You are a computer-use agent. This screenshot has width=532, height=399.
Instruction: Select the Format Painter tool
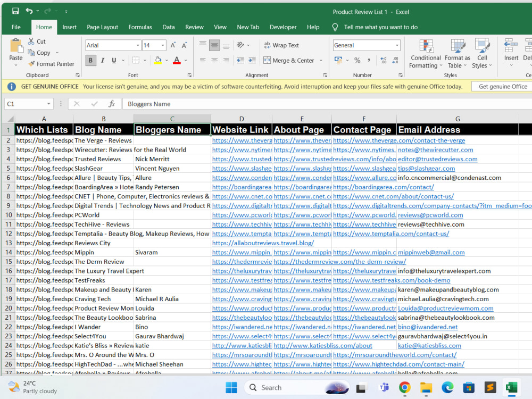52,63
